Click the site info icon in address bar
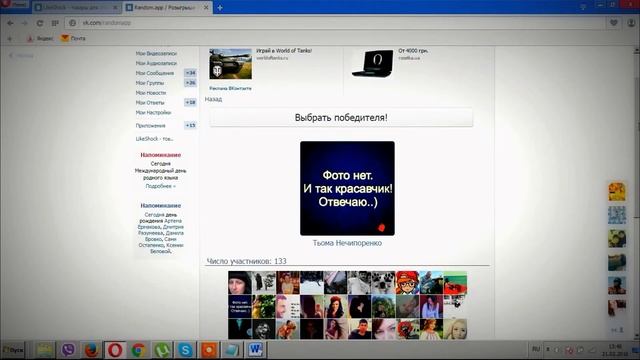The height and width of the screenshot is (360, 640). (x=73, y=23)
